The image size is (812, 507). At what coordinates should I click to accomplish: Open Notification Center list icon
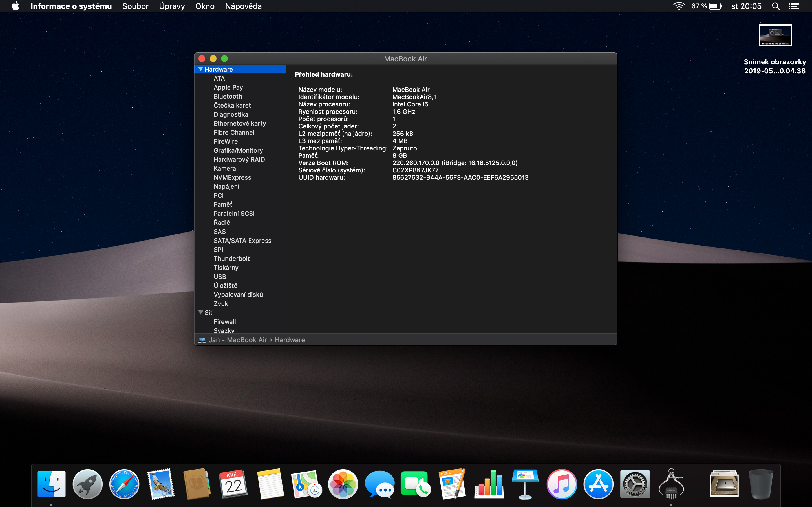[794, 6]
